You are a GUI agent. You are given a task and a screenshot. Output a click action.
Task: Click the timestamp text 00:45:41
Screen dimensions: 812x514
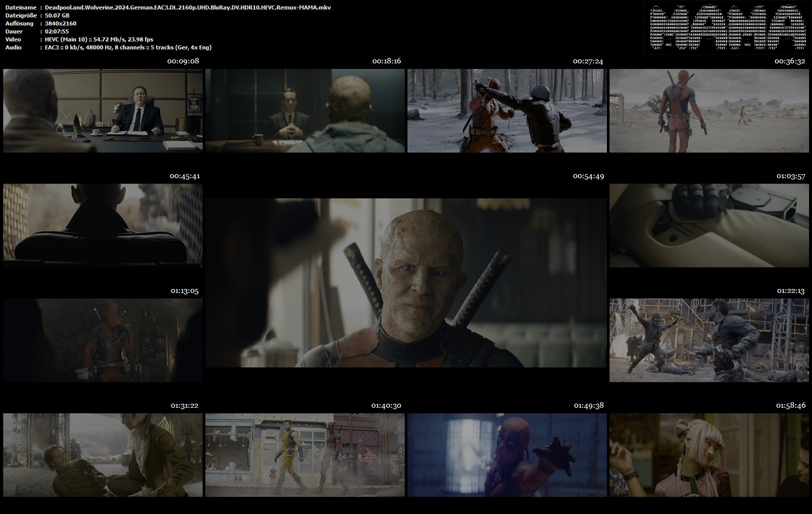click(x=185, y=176)
